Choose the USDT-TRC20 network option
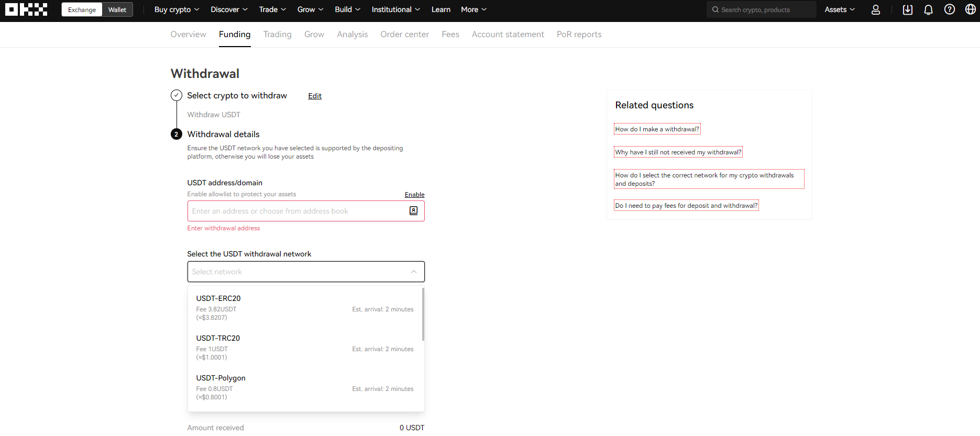 tap(305, 348)
